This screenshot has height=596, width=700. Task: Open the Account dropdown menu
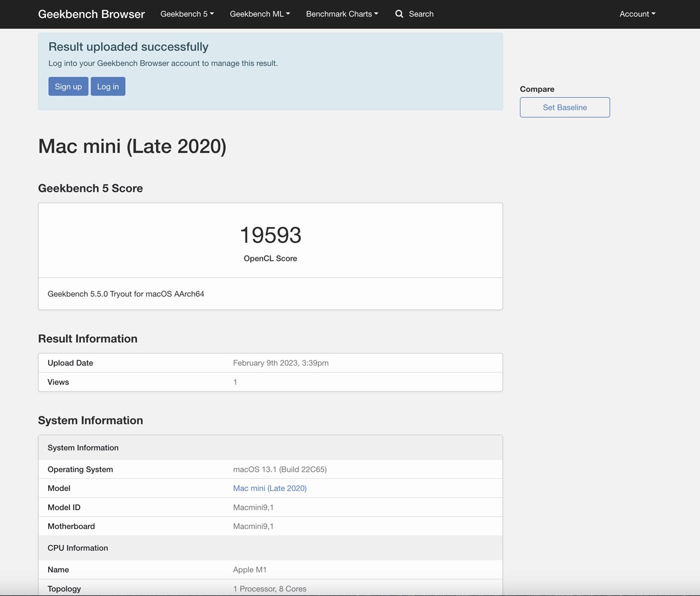[x=637, y=14]
